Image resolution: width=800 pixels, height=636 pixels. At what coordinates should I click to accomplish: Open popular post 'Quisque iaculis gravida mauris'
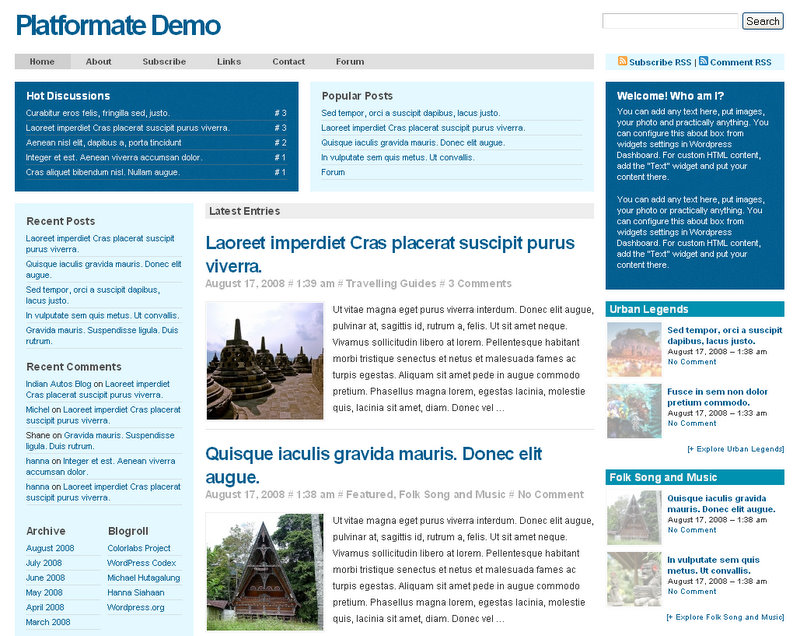coord(413,143)
